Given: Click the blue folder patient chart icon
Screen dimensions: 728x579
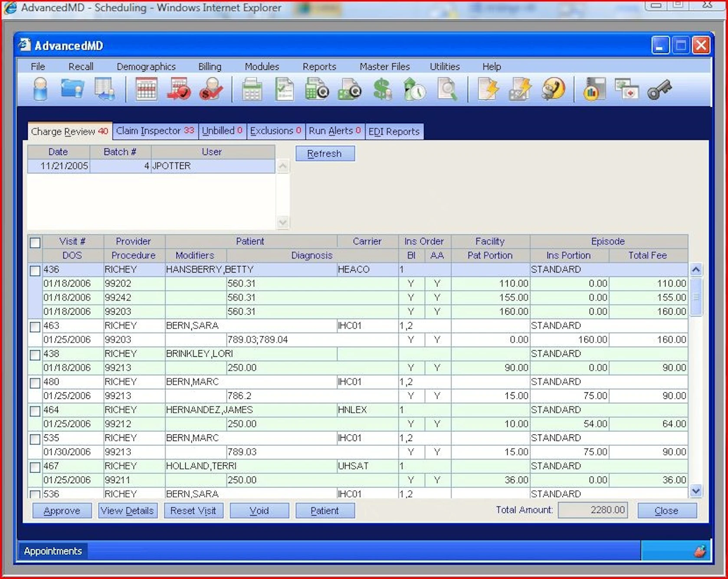Looking at the screenshot, I should pyautogui.click(x=72, y=89).
